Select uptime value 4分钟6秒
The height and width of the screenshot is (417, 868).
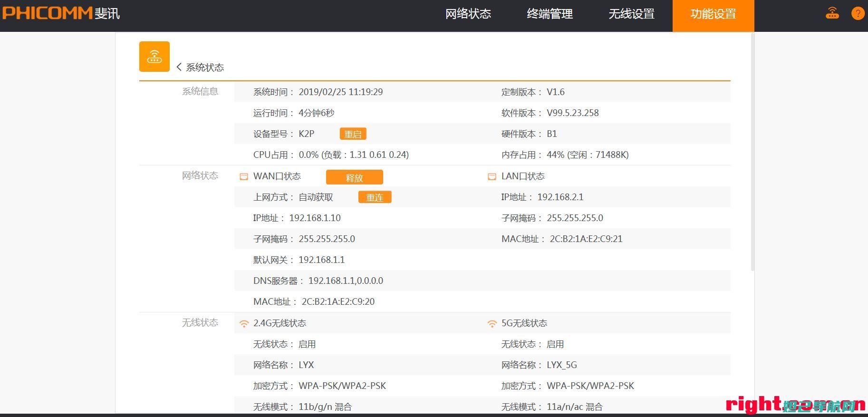coord(316,113)
